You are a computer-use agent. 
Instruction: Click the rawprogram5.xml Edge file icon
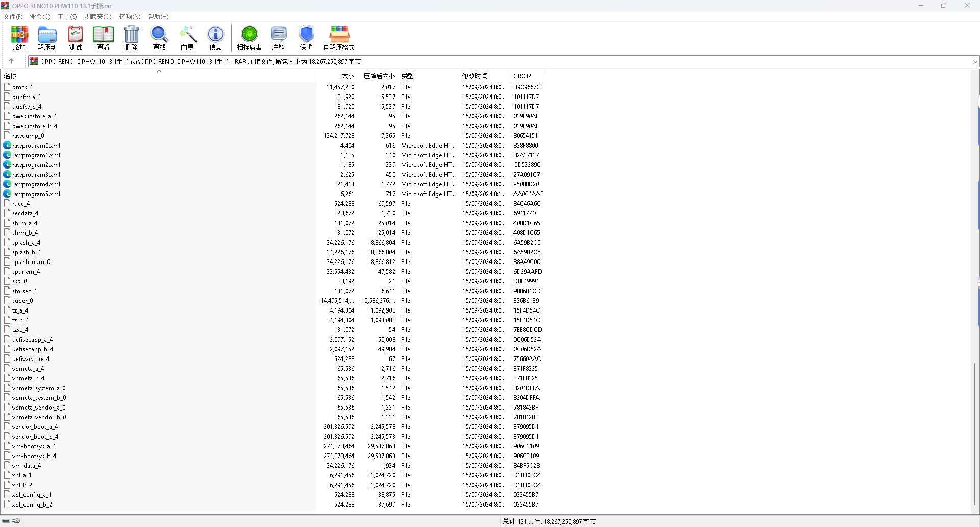7,194
